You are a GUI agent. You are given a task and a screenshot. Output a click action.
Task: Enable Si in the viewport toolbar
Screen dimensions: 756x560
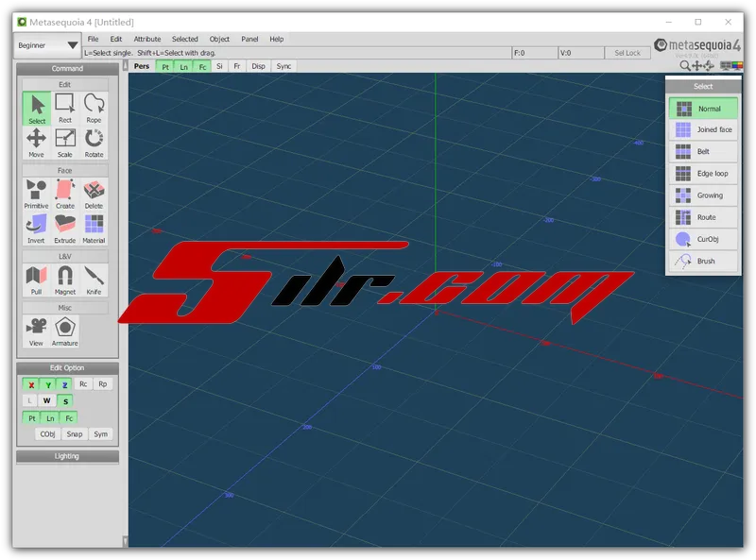click(x=219, y=66)
